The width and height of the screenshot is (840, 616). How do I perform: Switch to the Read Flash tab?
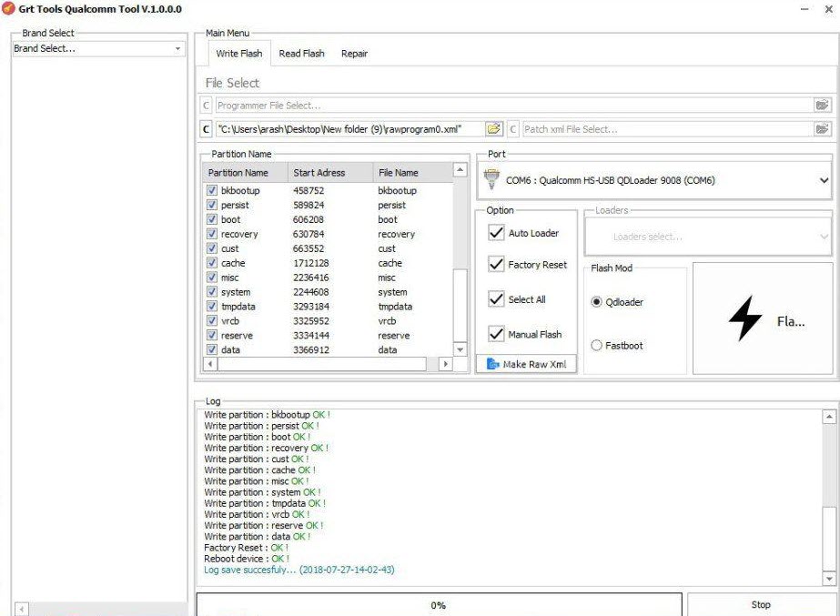pos(301,54)
